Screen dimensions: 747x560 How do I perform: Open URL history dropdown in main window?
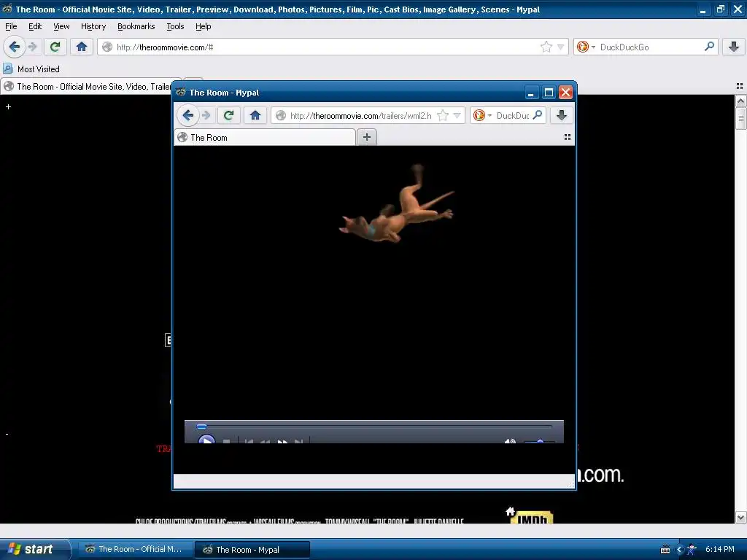[x=561, y=47]
